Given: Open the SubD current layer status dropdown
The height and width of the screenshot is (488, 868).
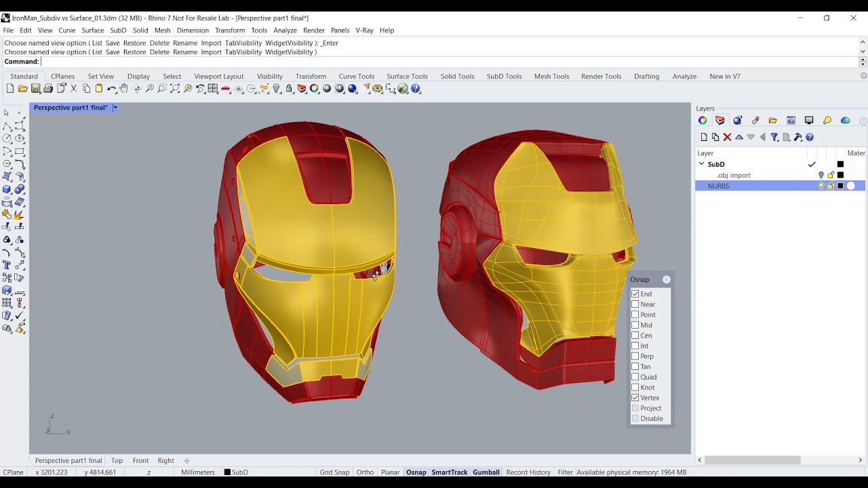Looking at the screenshot, I should 236,472.
